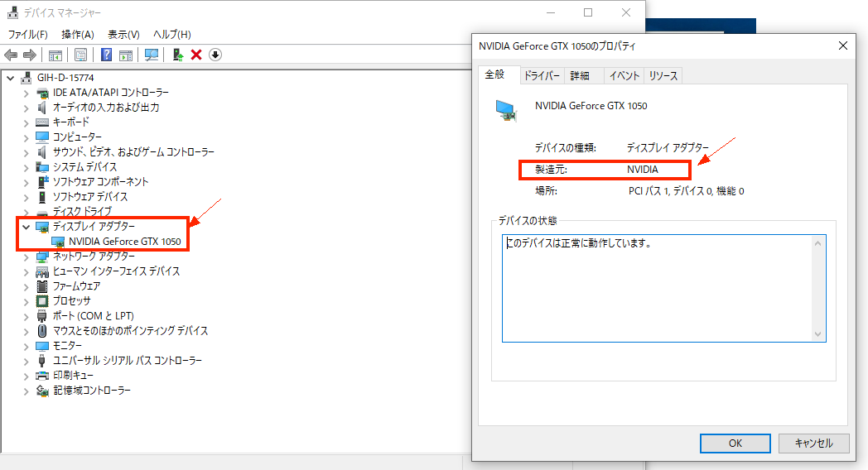
Task: Collapse the GIH-D-15774 root node
Action: pyautogui.click(x=11, y=78)
